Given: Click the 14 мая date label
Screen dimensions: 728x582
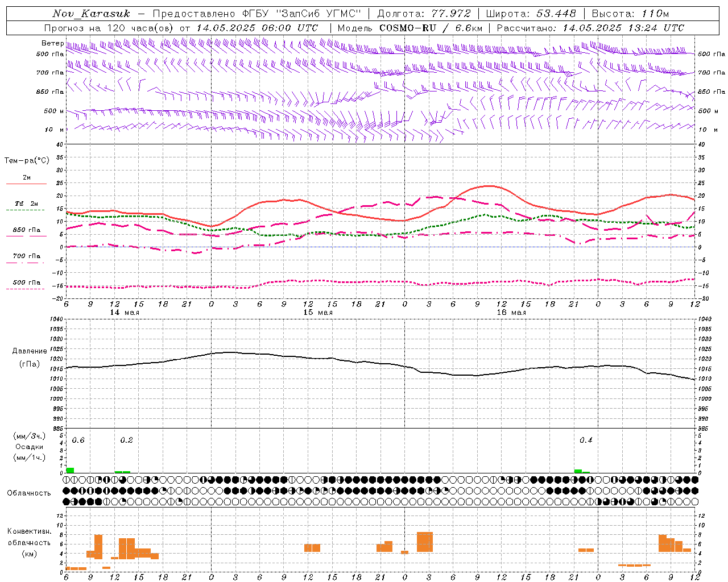Looking at the screenshot, I should coord(125,313).
